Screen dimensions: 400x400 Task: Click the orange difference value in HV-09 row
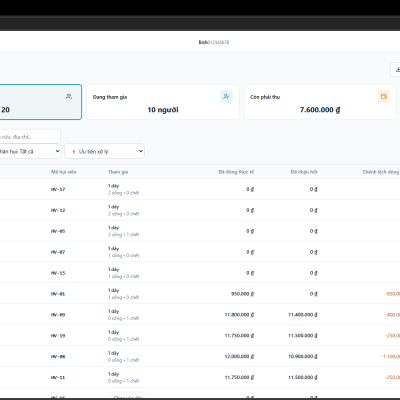pos(392,315)
